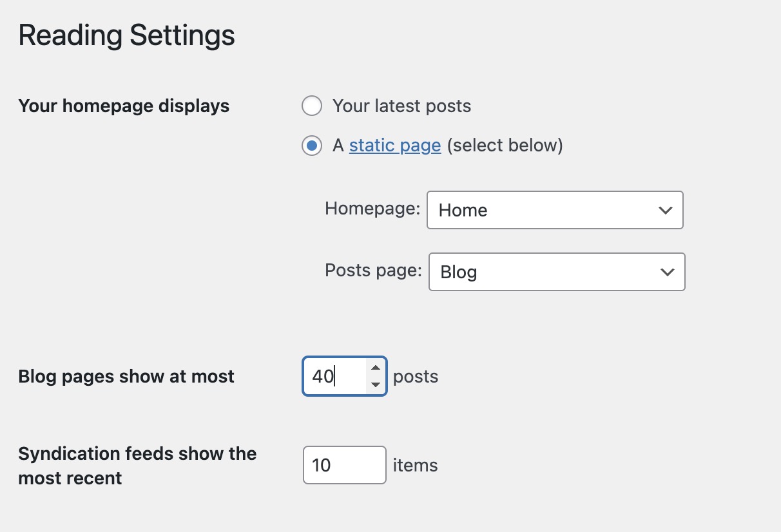The image size is (781, 532).
Task: Click the "Homepage:" field label
Action: [x=372, y=209]
